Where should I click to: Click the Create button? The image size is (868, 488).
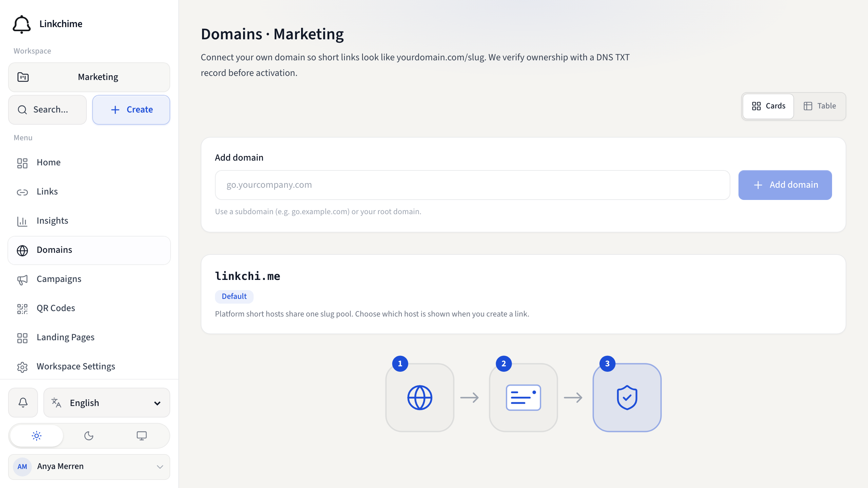click(131, 110)
